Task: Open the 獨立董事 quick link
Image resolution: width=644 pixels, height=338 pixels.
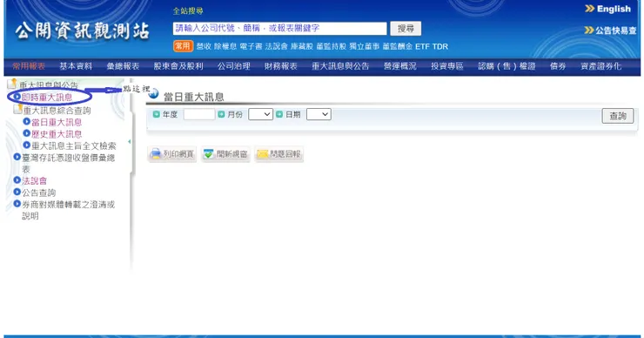Action: (x=365, y=46)
